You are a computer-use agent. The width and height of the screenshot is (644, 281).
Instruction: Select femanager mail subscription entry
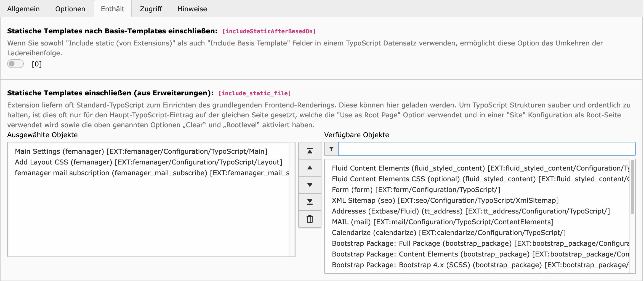point(152,173)
